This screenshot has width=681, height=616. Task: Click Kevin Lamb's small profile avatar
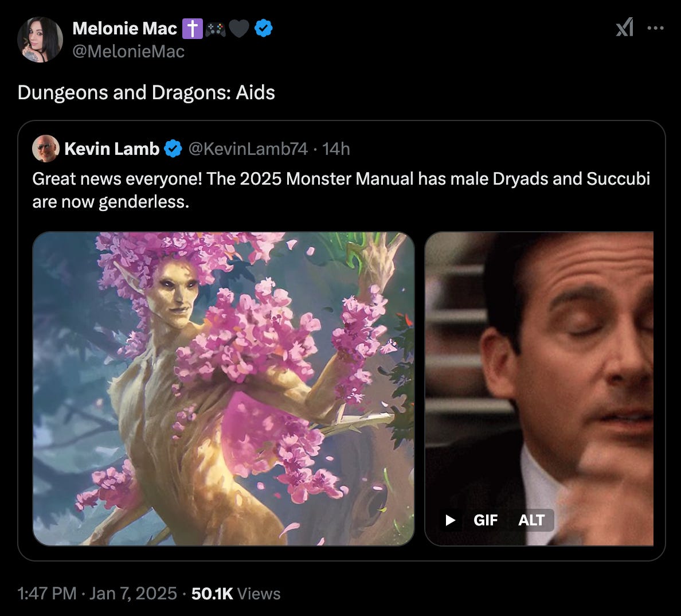click(46, 149)
